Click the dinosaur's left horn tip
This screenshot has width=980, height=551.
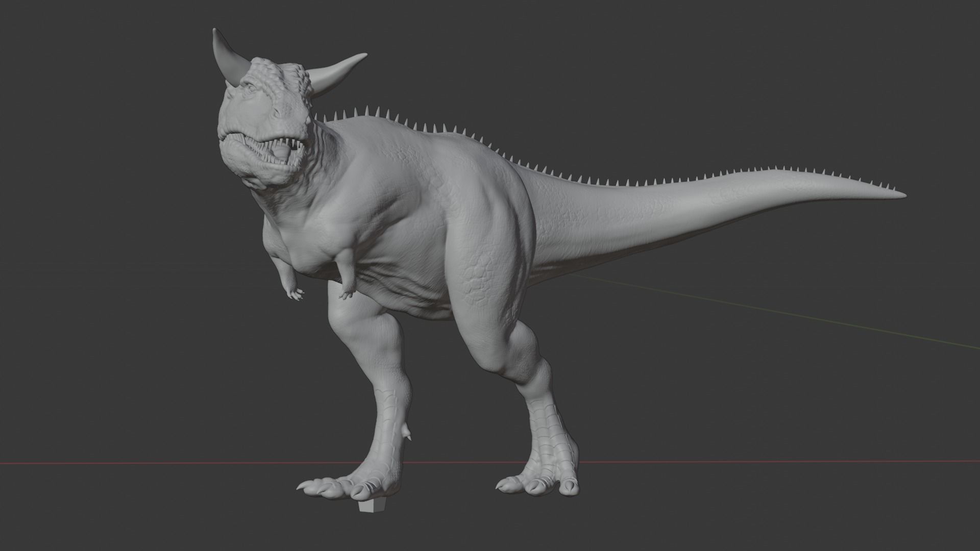tap(215, 33)
